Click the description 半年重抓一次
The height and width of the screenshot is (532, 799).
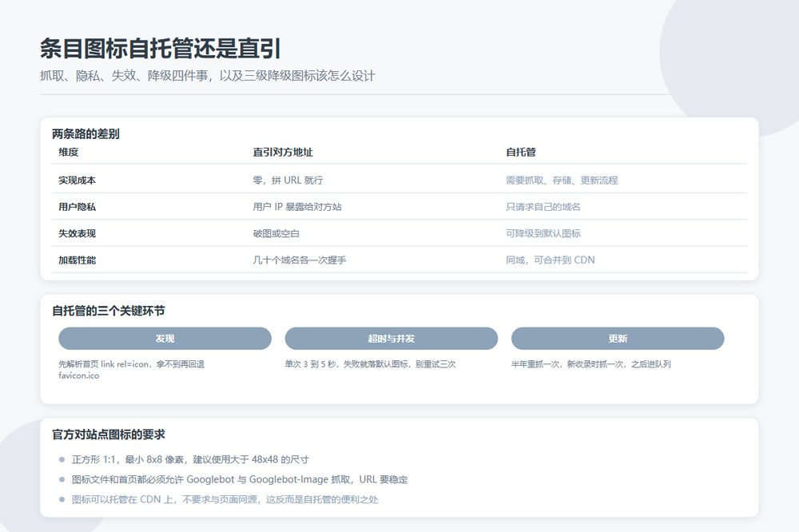point(591,364)
